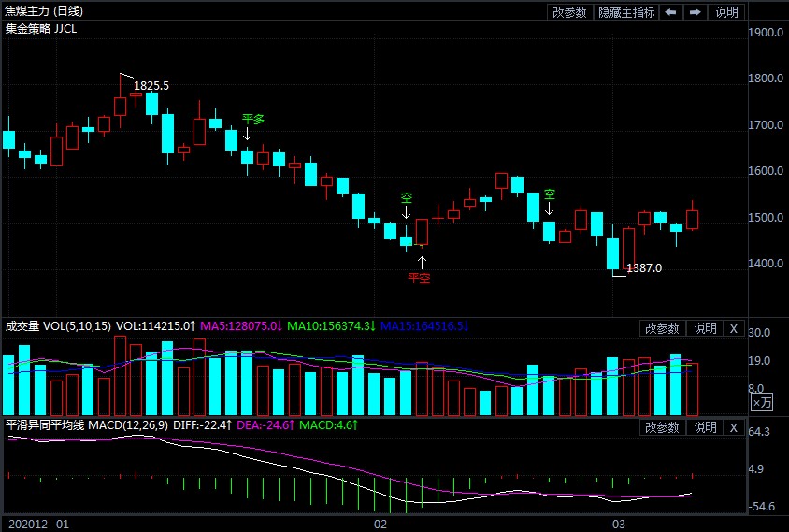Click the 1600.0 price axis label

[x=766, y=171]
